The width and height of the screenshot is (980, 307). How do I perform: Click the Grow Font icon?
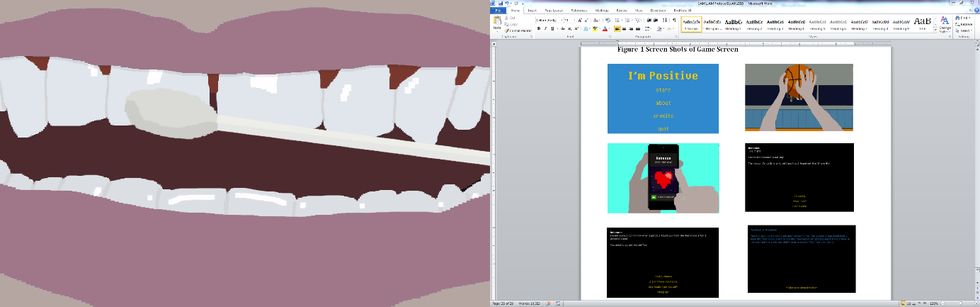[579, 21]
